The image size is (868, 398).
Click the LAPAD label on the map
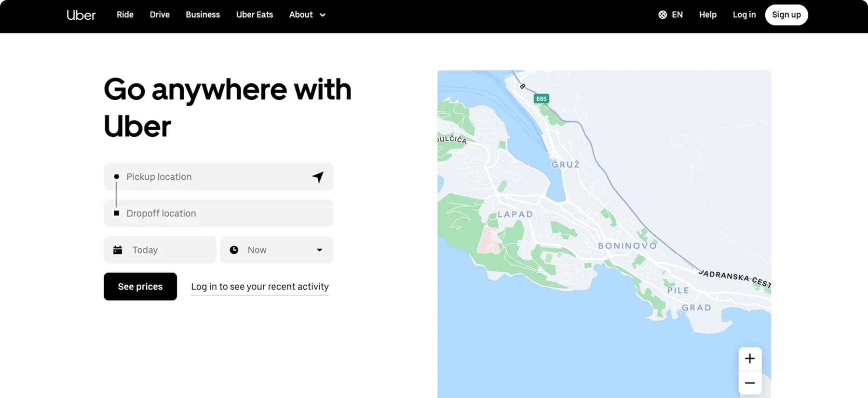[515, 214]
